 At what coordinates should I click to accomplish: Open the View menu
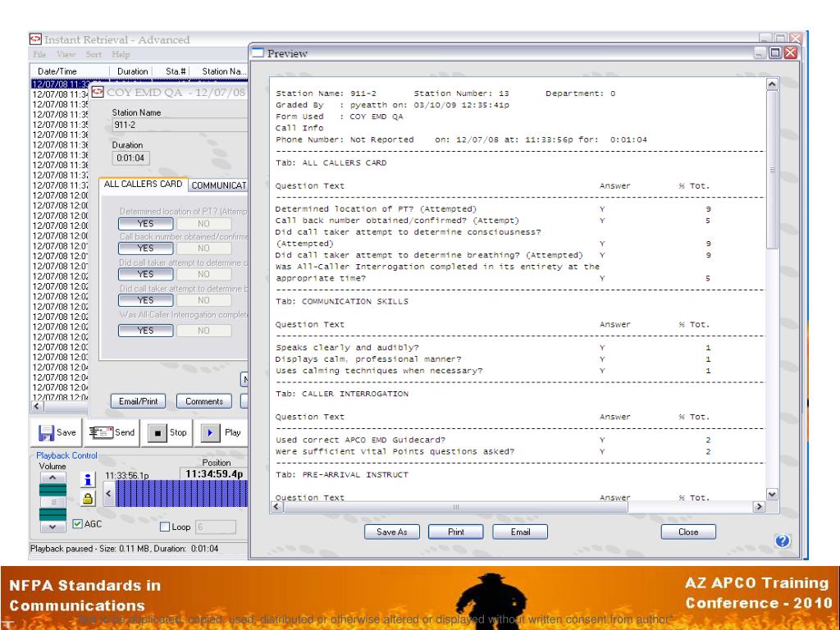[x=66, y=54]
